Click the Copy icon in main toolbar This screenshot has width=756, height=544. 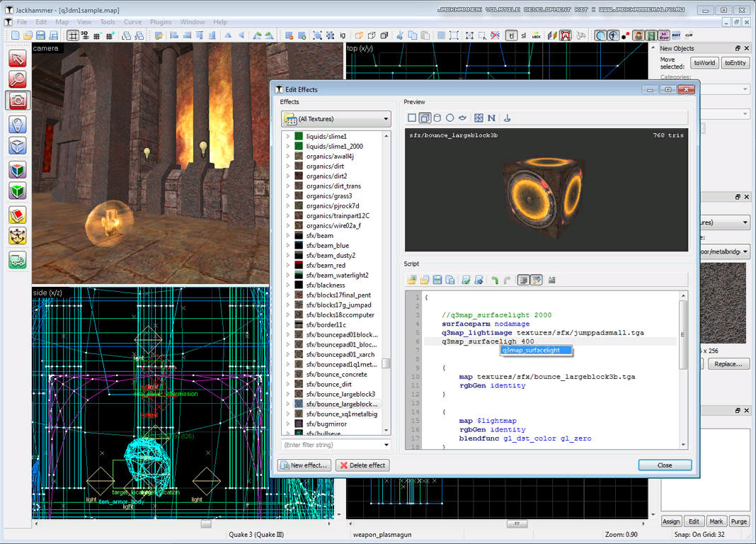point(413,35)
